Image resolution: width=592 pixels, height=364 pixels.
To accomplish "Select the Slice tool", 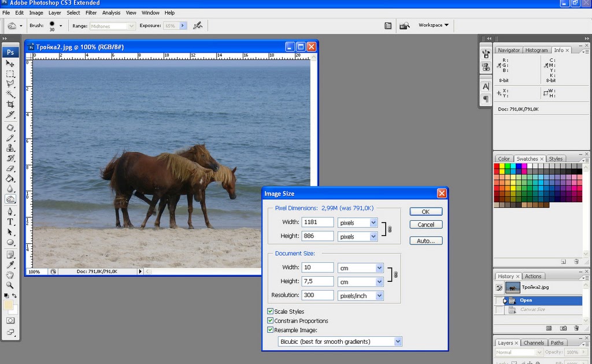I will point(10,114).
